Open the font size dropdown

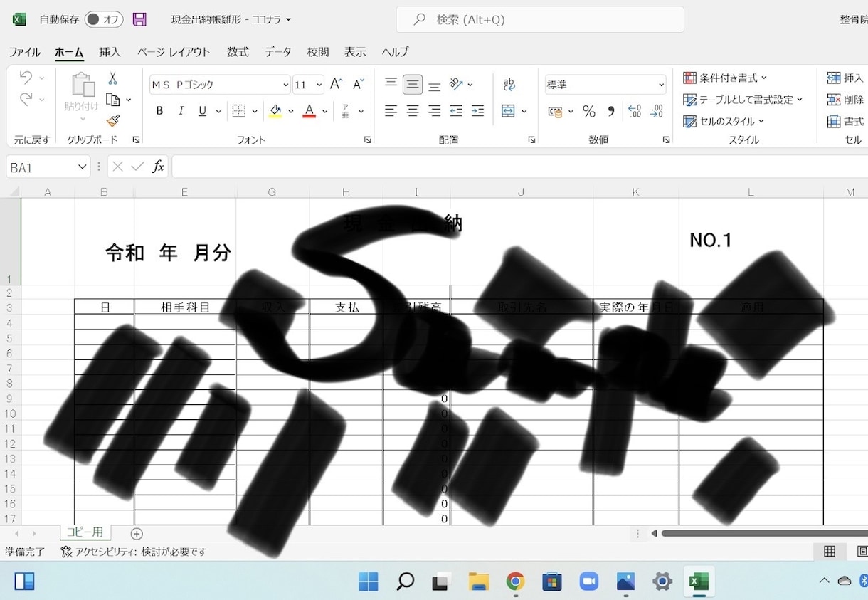319,85
